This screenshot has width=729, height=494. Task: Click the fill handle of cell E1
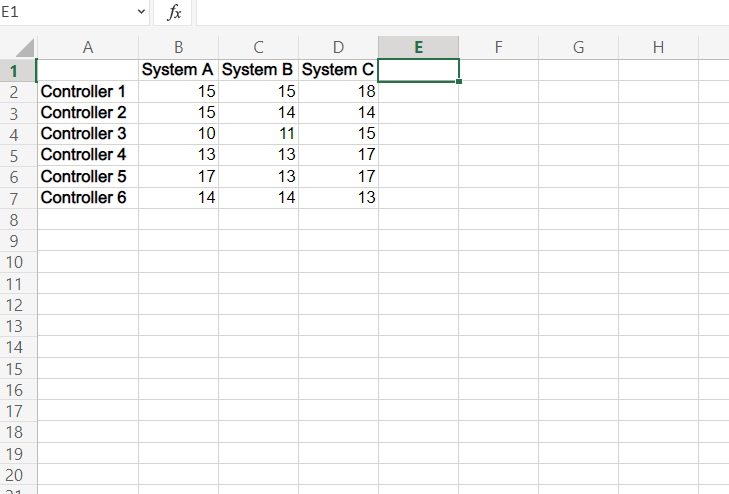[x=459, y=81]
